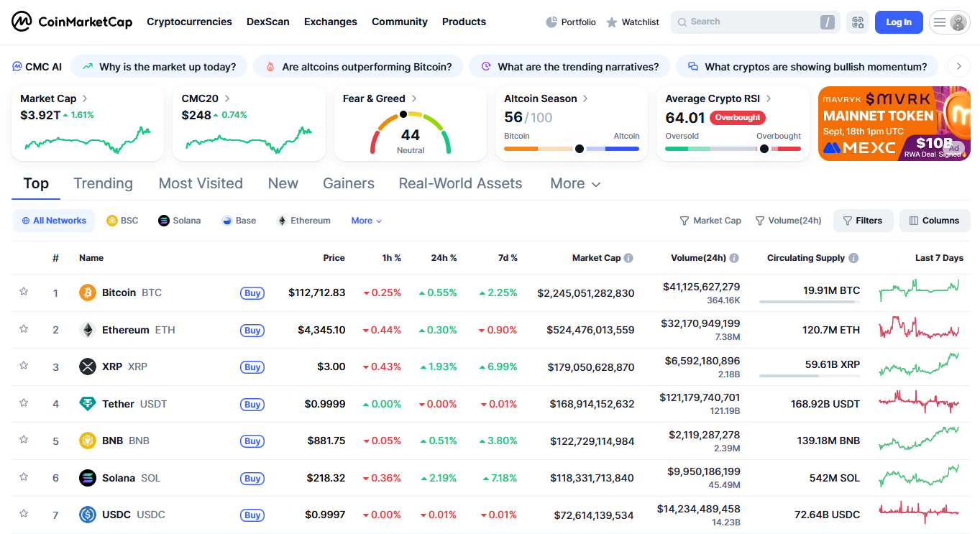Star Solana to add to watchlist
Screen dimensions: 980x534
(24, 477)
